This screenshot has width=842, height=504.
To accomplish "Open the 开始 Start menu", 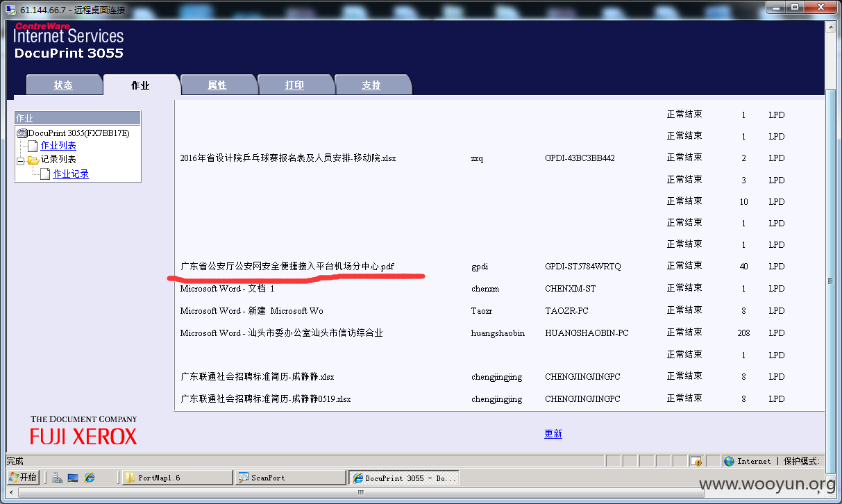I will click(23, 478).
